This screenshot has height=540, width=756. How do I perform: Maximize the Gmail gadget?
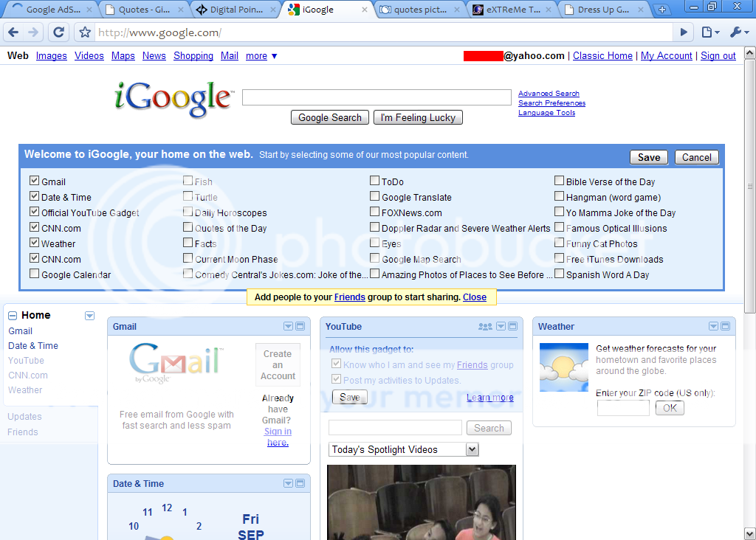tap(300, 326)
